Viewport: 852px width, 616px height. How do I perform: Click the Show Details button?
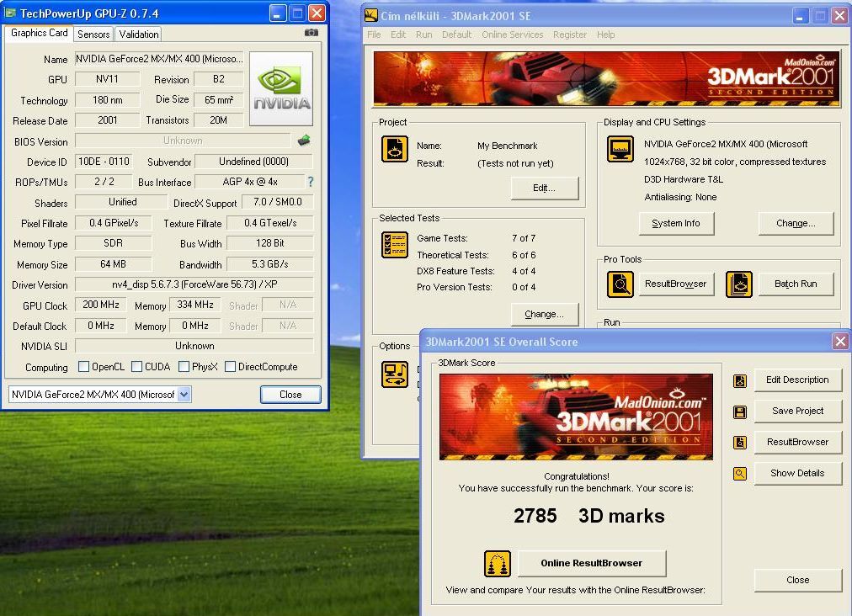[x=797, y=473]
